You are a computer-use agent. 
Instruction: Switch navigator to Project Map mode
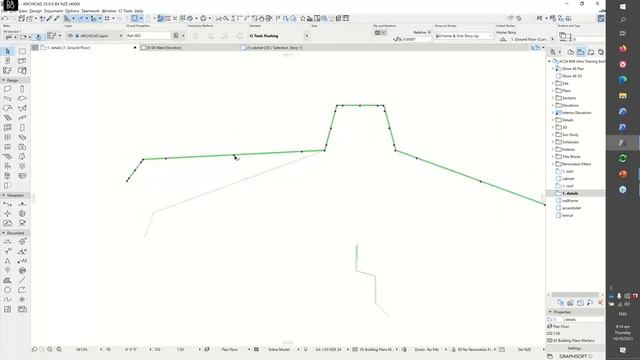click(571, 52)
